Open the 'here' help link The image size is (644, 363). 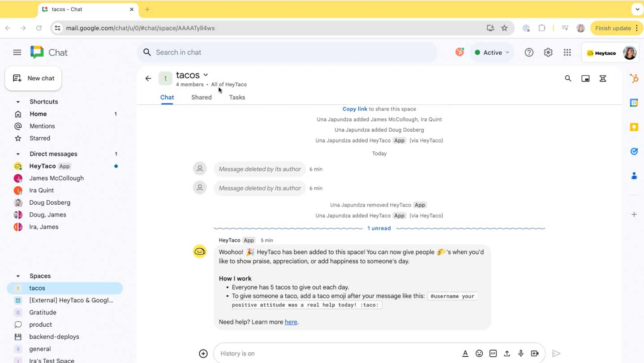(x=291, y=322)
